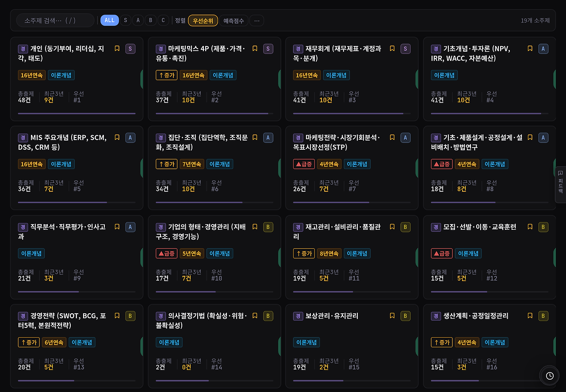Sort by 우선순위

[203, 21]
